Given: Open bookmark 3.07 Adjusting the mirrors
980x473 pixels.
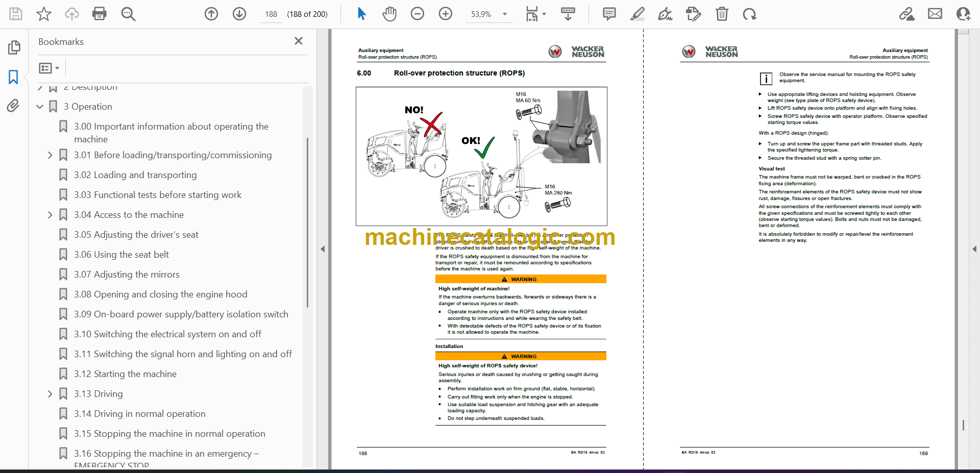Looking at the screenshot, I should (x=127, y=275).
